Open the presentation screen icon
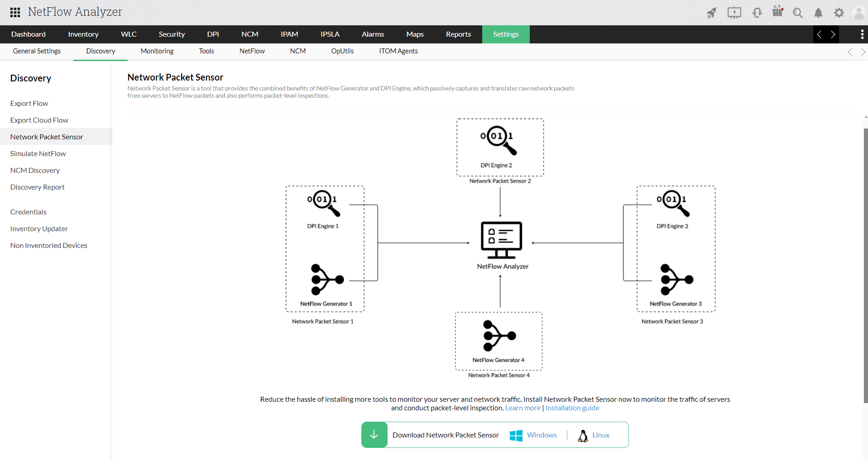868x461 pixels. 734,13
